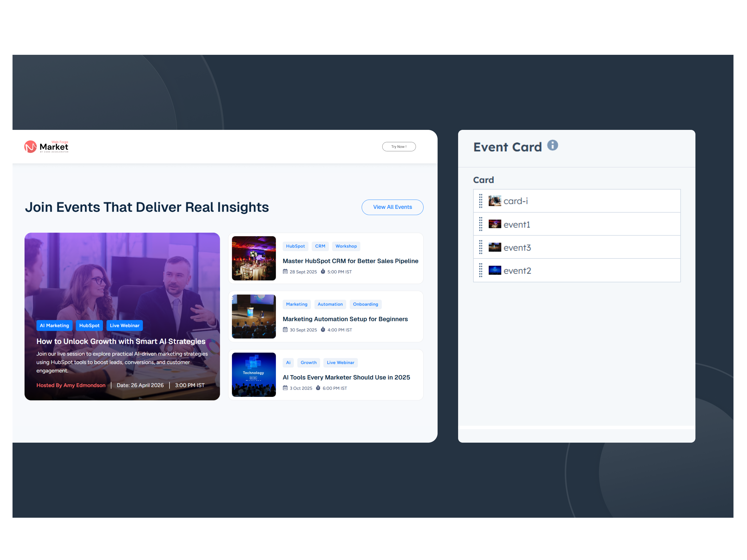Click the Date: 26 April 2026 text
Viewport: 747px width, 560px height.
click(140, 385)
